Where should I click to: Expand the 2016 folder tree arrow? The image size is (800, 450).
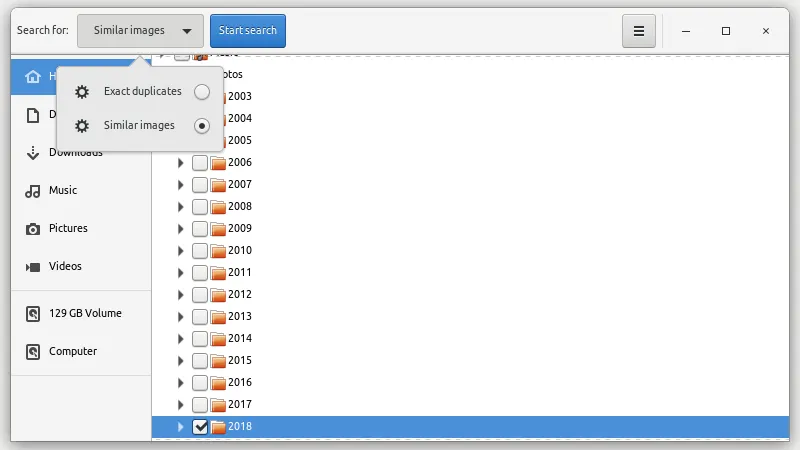coord(181,383)
